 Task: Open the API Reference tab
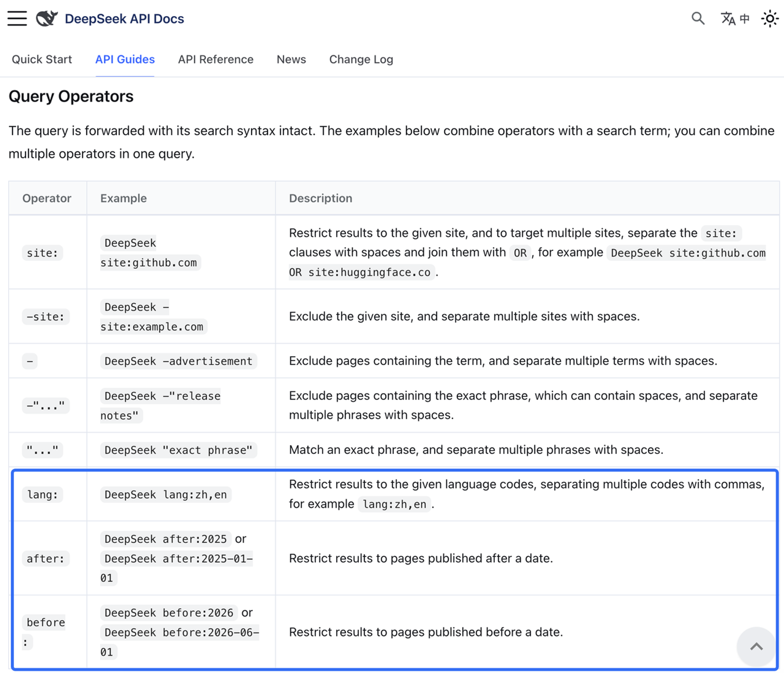click(x=216, y=59)
